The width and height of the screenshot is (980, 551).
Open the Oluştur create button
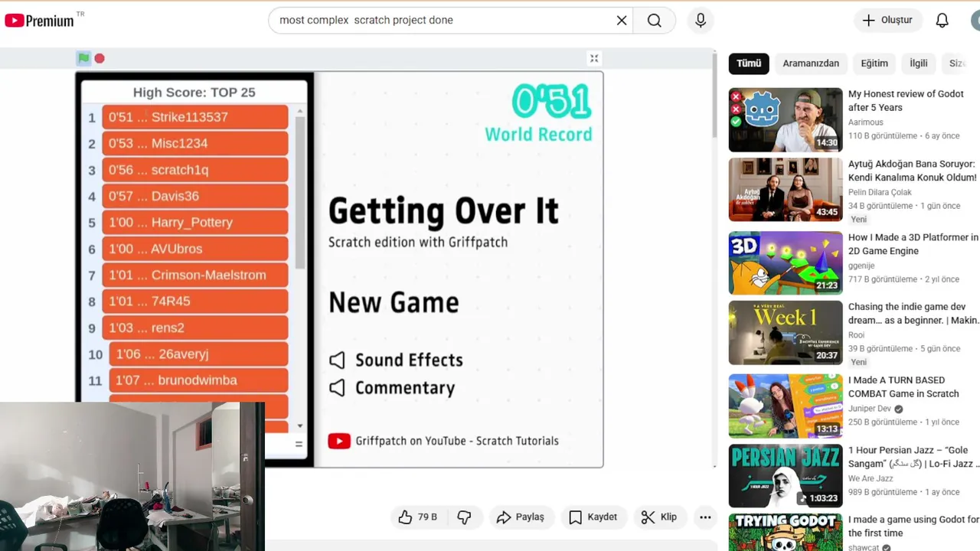pyautogui.click(x=888, y=21)
